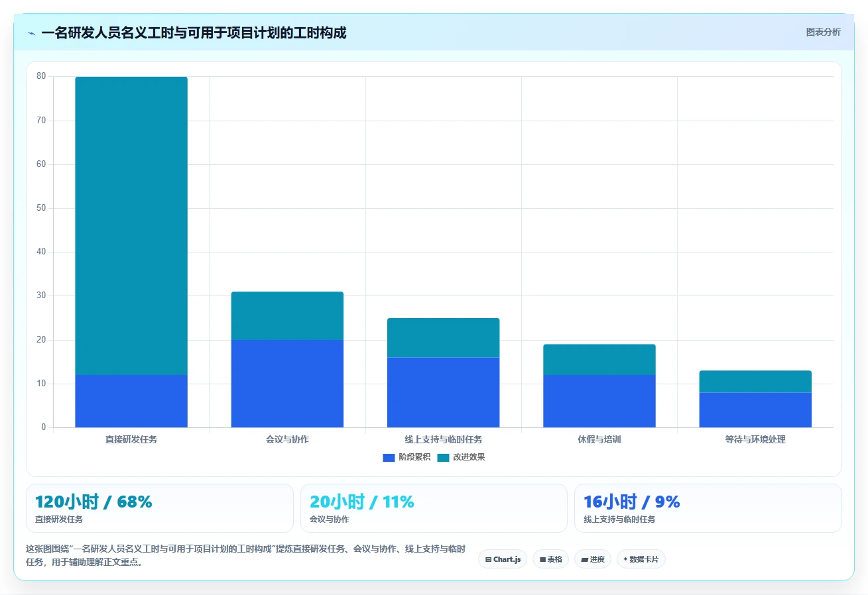Click the blue segment of 直接研发任务 bar
Viewport: 868px width, 595px height.
tap(131, 401)
